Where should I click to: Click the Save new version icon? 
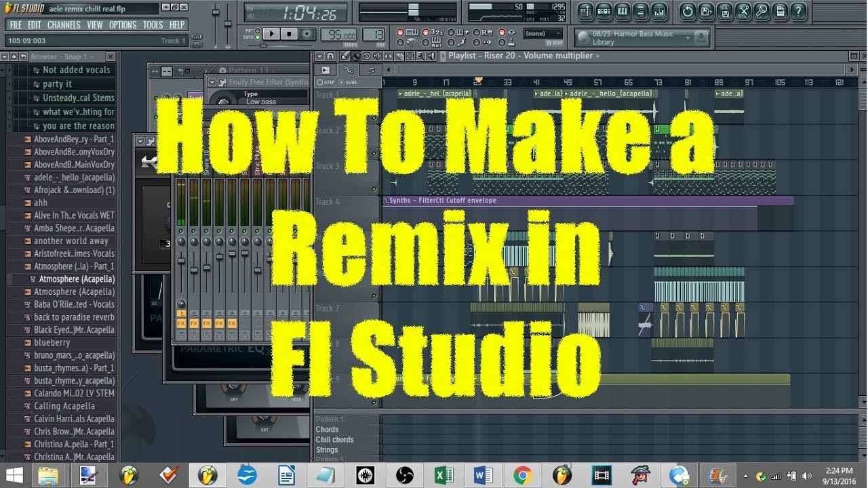point(706,12)
